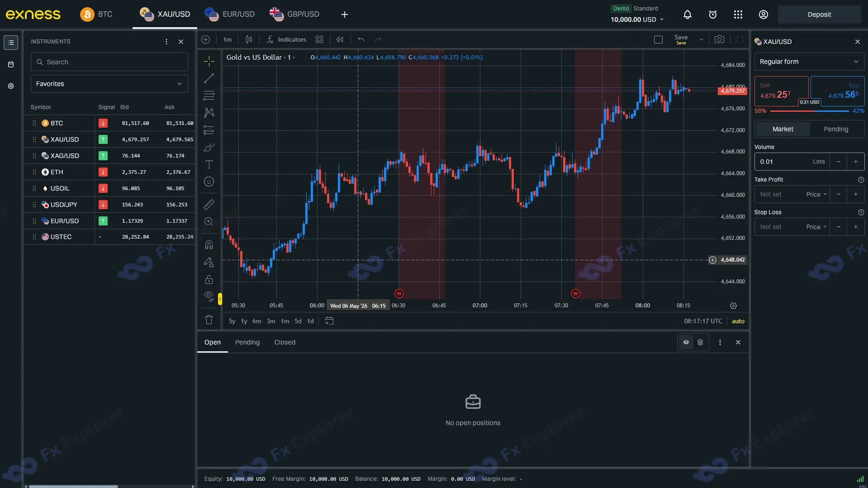Expand the Save layout dropdown arrow
868x488 pixels.
click(702, 40)
